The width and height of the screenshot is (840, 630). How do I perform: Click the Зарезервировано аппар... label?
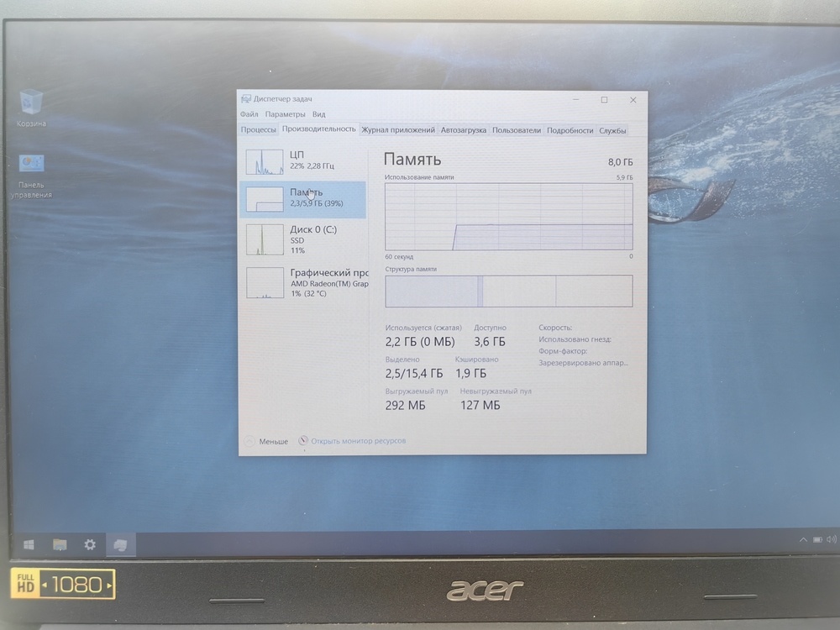click(583, 363)
